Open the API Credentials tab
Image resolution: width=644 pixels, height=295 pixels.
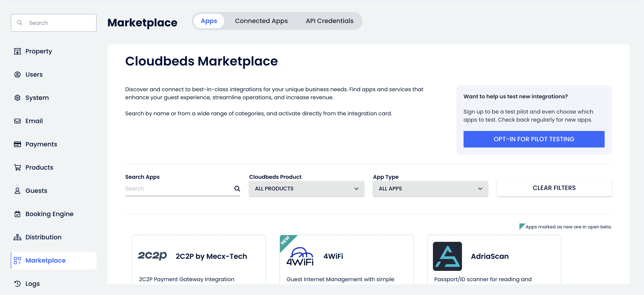click(x=329, y=21)
